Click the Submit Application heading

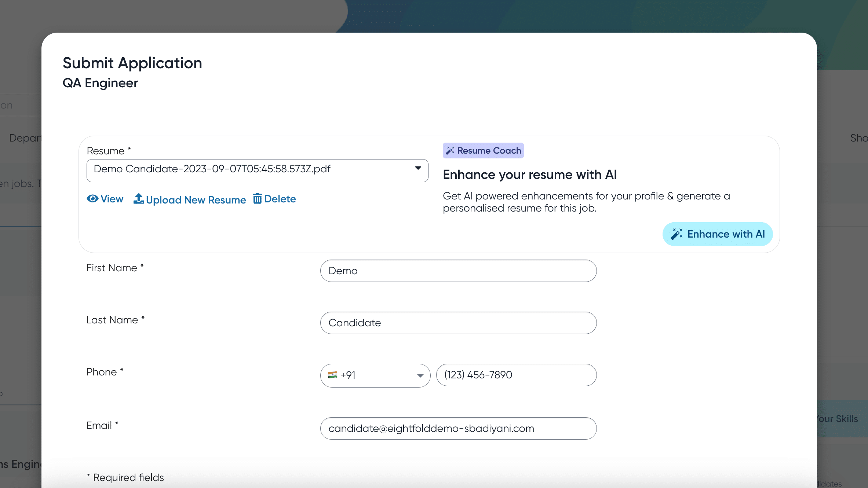132,63
